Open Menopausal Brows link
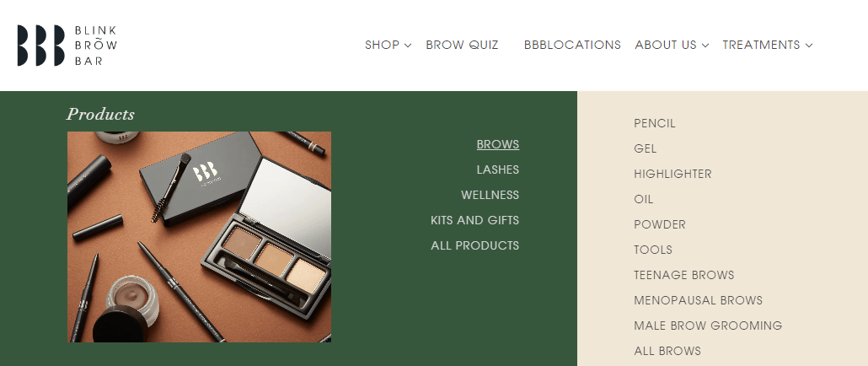The height and width of the screenshot is (366, 868). pyautogui.click(x=698, y=301)
